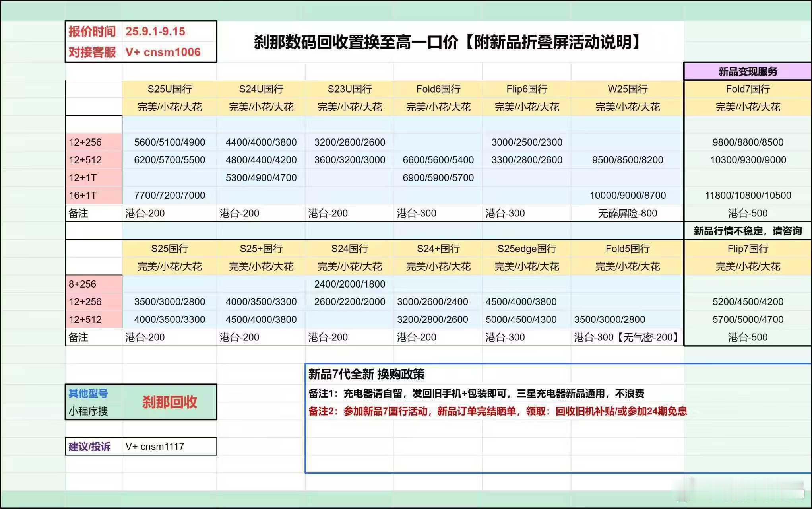812x509 pixels.
Task: Click the V+ cnsm1006 contact cell
Action: pos(169,52)
